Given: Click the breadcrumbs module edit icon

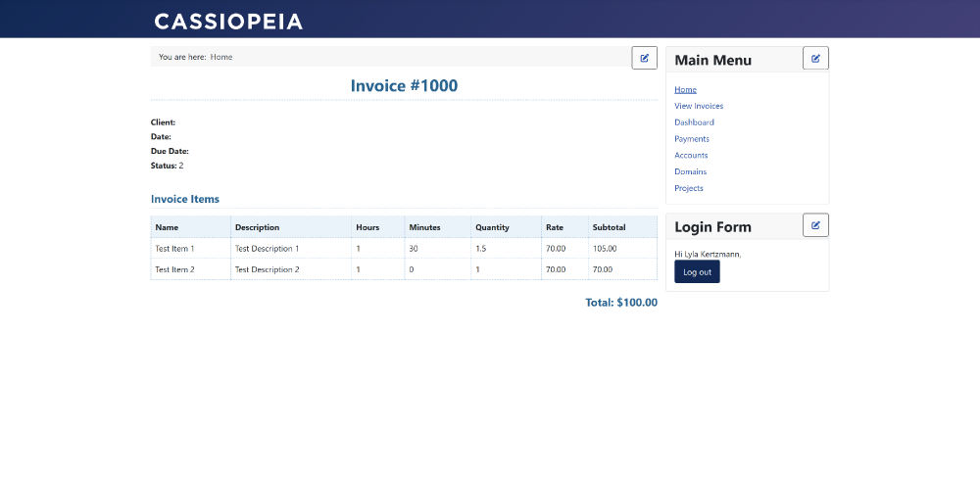Looking at the screenshot, I should [645, 58].
